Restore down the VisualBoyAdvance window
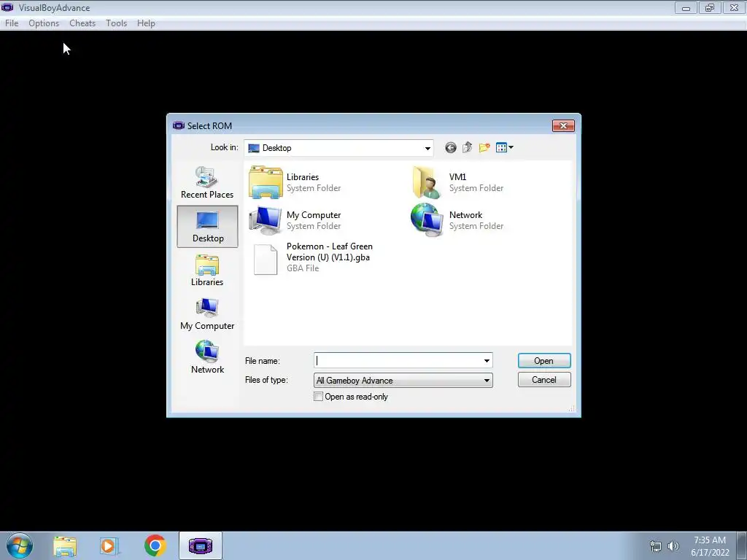 [710, 7]
